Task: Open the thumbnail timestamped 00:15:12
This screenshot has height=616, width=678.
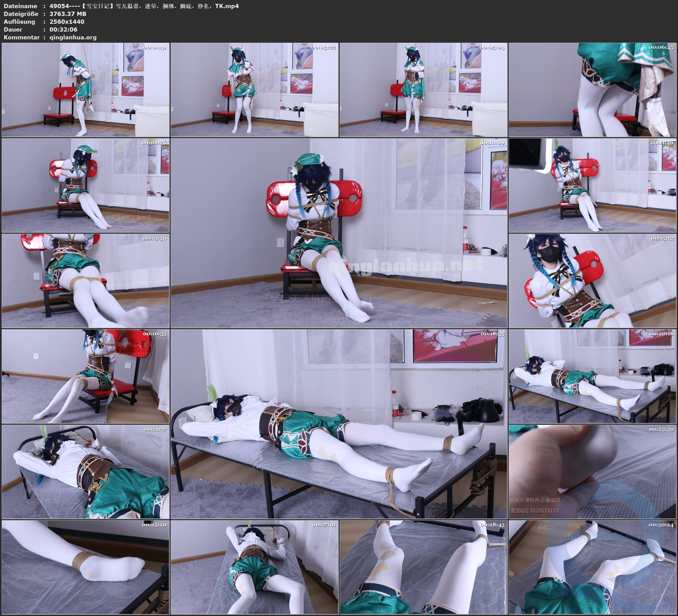Action: click(x=592, y=281)
